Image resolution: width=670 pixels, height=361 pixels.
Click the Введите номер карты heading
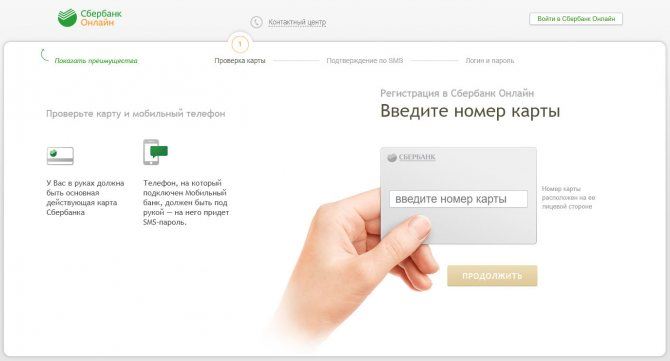tap(470, 111)
